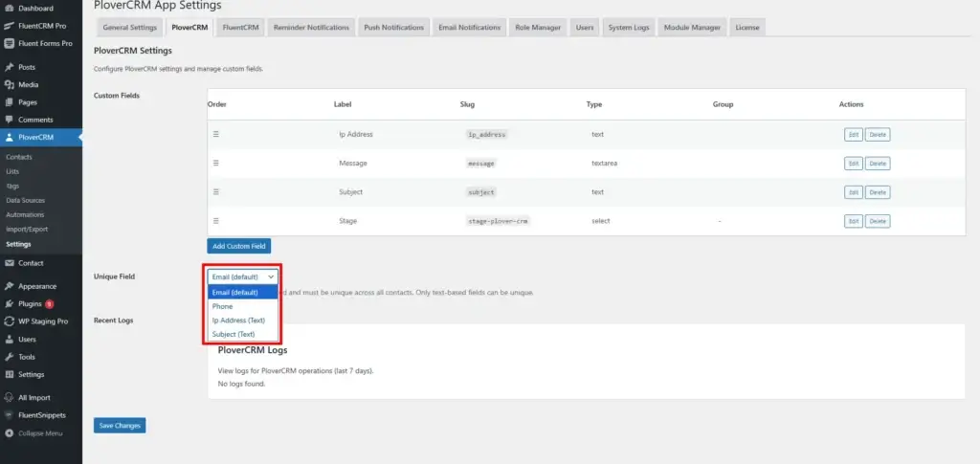Choose Phone from Unique Field options
The width and height of the screenshot is (980, 464).
point(222,306)
